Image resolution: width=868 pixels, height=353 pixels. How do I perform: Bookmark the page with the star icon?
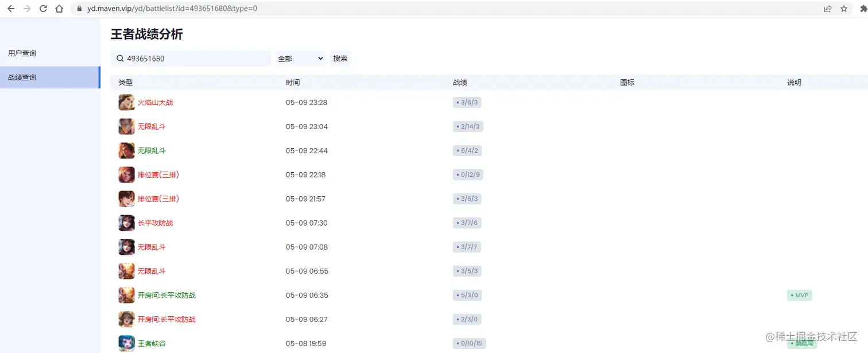[x=844, y=9]
